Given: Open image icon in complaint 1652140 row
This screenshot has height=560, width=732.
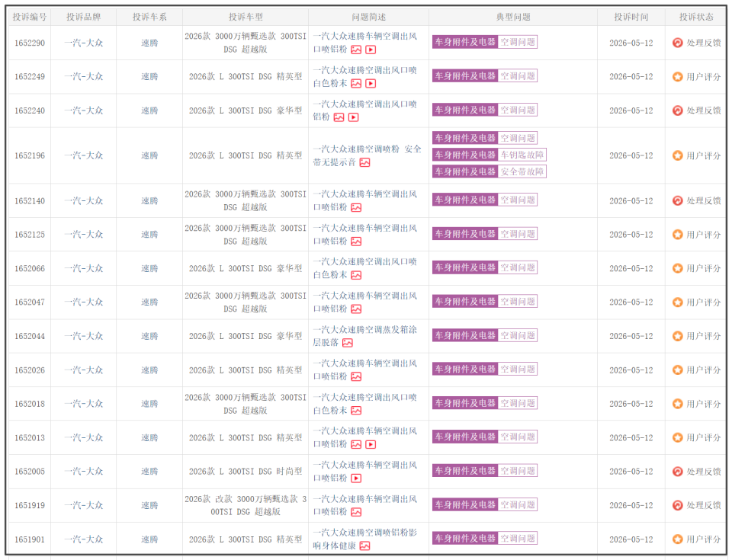Looking at the screenshot, I should pos(356,208).
